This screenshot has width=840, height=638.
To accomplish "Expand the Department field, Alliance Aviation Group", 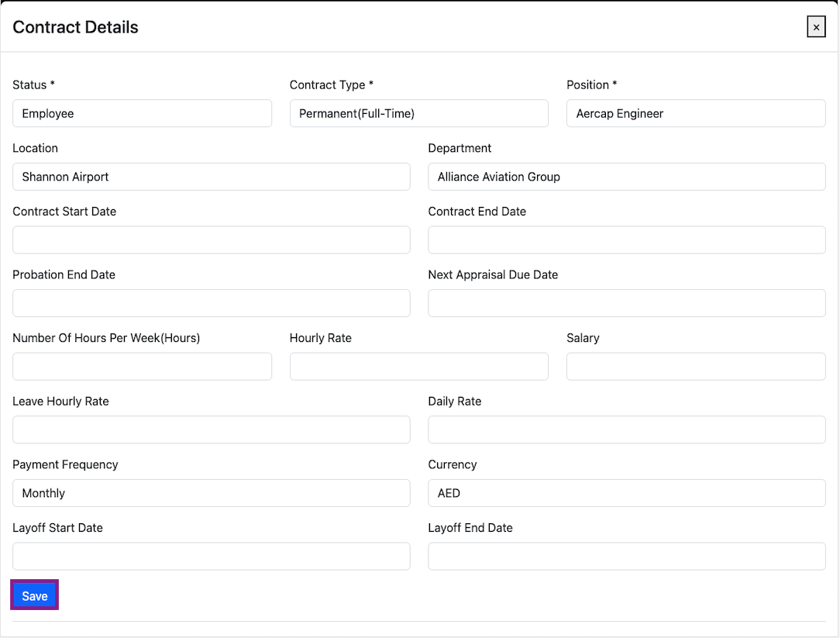I will point(626,177).
